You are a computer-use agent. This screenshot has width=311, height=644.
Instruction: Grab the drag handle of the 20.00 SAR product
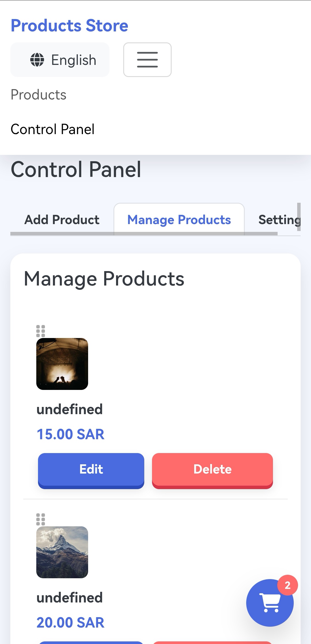41,519
